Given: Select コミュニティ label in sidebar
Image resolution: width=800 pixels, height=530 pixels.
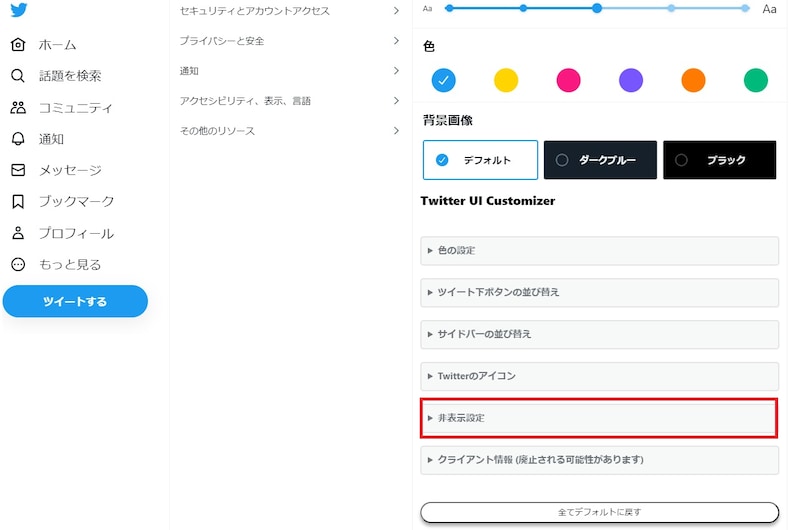Looking at the screenshot, I should point(76,108).
